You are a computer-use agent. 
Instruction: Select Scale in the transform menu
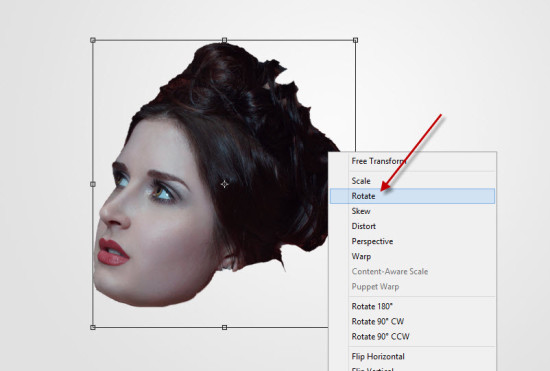412,181
